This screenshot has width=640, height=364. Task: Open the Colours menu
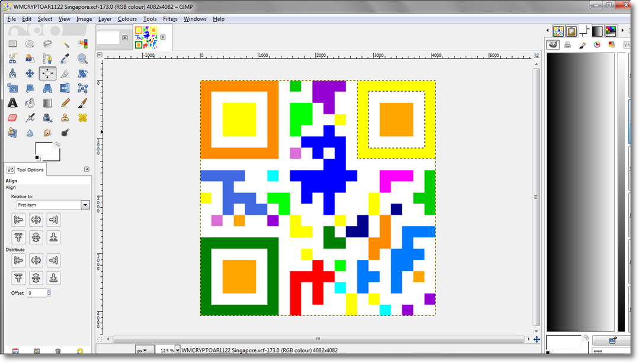(x=127, y=19)
